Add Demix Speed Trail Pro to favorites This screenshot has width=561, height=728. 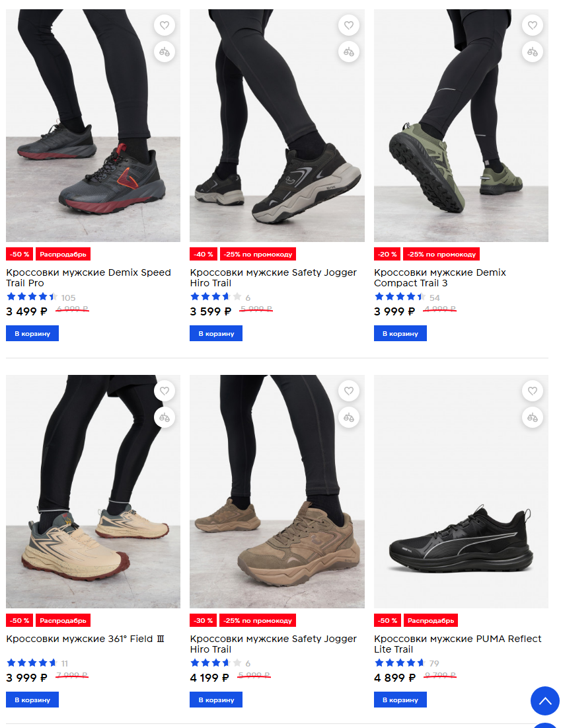tap(165, 25)
